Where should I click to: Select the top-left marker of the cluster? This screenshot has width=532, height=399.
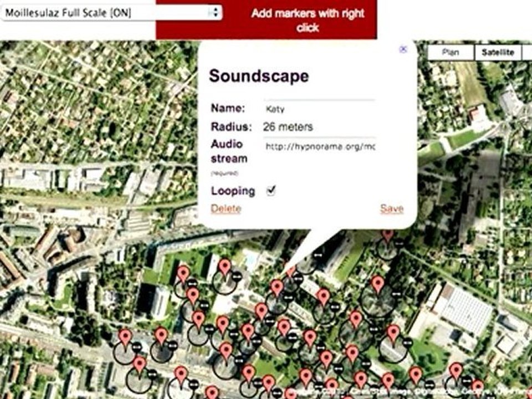click(x=183, y=274)
